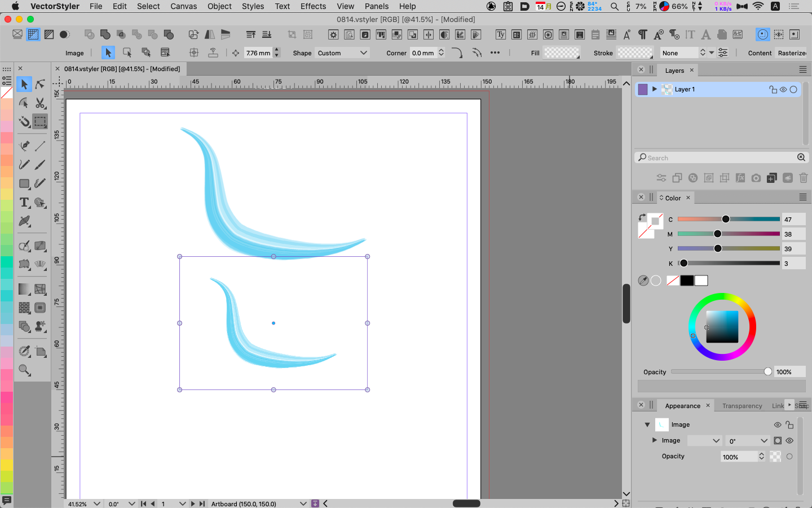Pick the Pen tool in toolbox
Image resolution: width=812 pixels, height=508 pixels.
24,146
